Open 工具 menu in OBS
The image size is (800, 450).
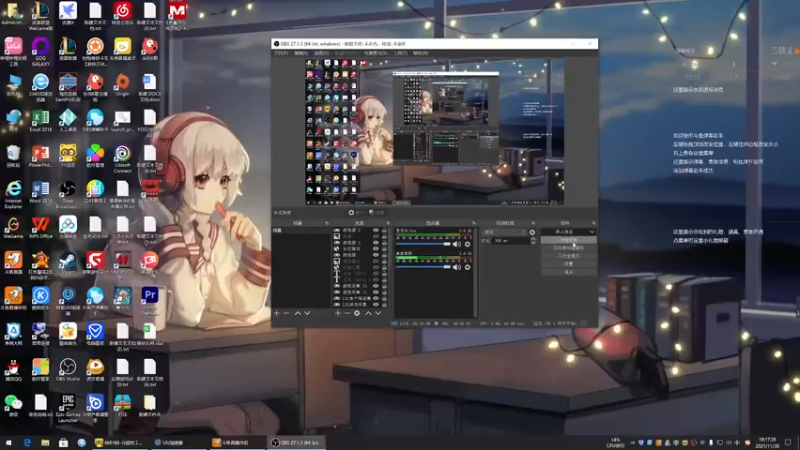[x=400, y=53]
